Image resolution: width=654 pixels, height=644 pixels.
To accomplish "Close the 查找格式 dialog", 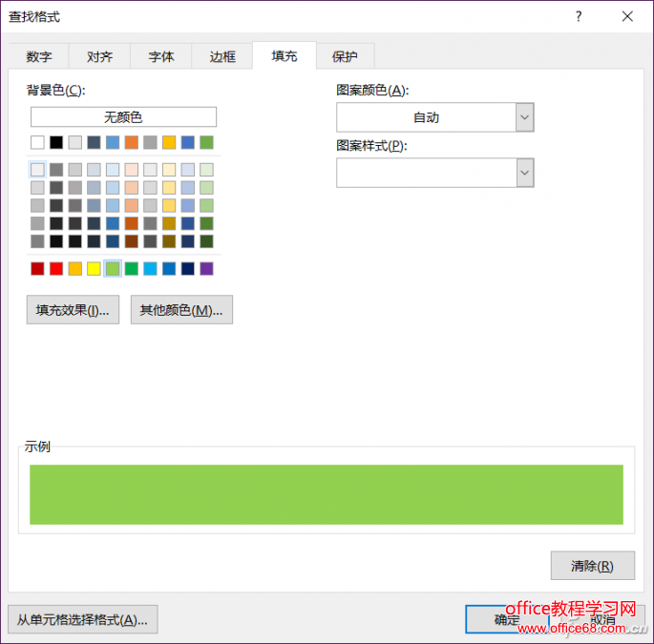I will [x=627, y=16].
